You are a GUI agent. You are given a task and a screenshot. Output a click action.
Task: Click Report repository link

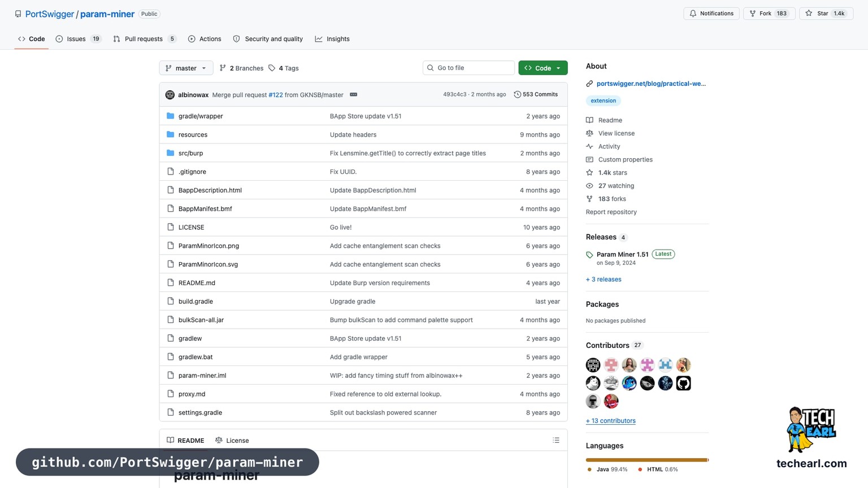click(611, 212)
